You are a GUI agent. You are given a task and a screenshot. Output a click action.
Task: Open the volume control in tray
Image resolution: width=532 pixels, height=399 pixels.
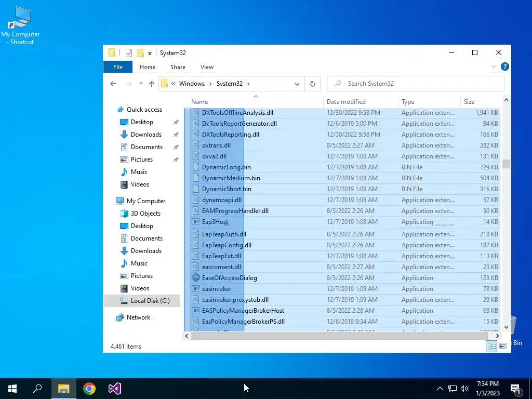click(x=464, y=389)
